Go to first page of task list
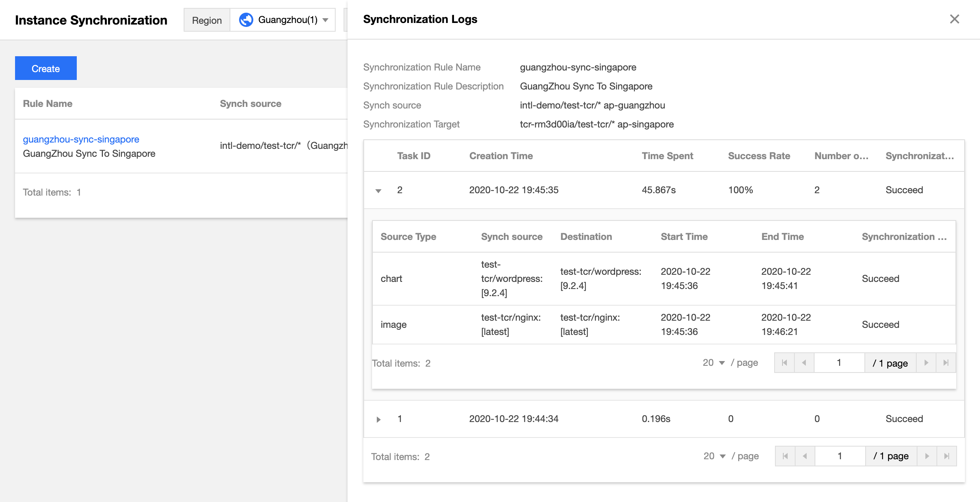The image size is (980, 502). [785, 456]
